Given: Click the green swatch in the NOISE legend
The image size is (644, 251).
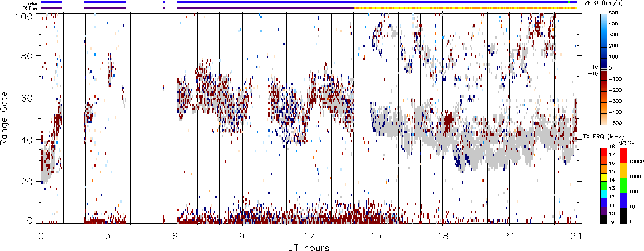Looking at the screenshot, I should (623, 185).
